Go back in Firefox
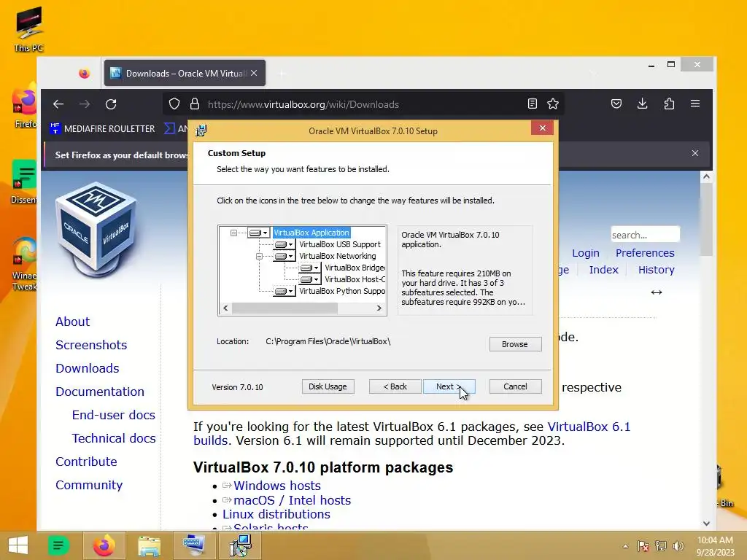This screenshot has width=747, height=560. point(58,104)
